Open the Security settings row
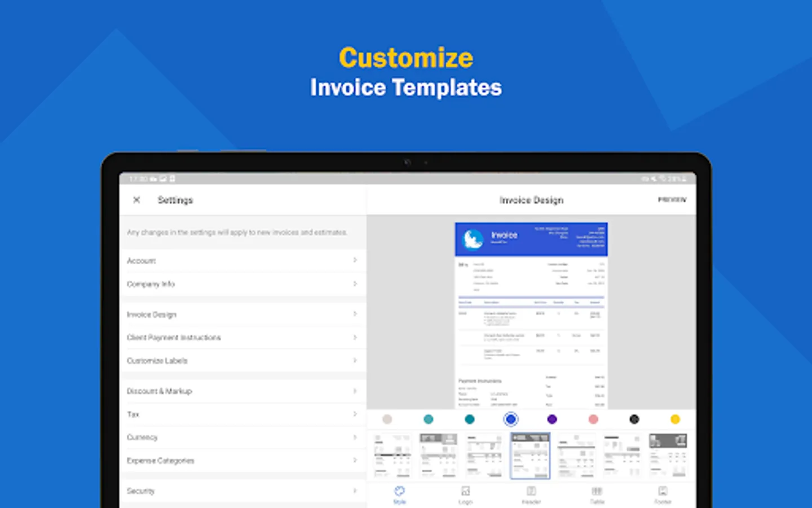 click(x=243, y=491)
